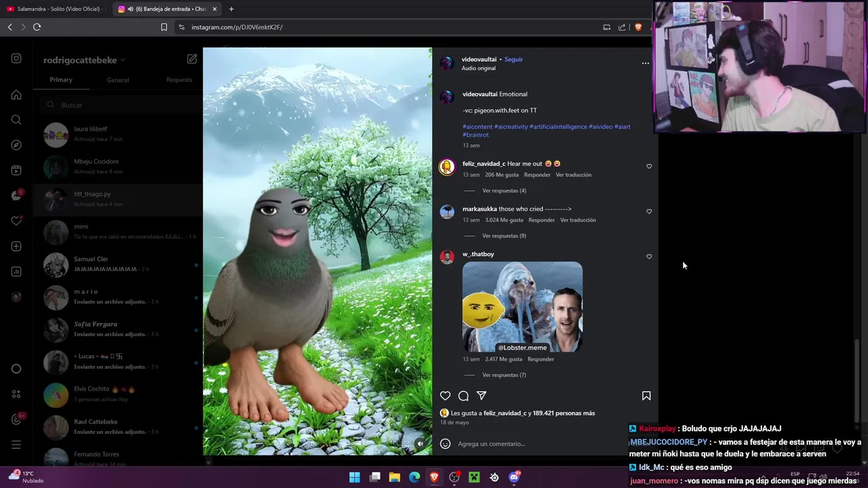Open a new browser tab
The width and height of the screenshot is (868, 488).
(231, 9)
